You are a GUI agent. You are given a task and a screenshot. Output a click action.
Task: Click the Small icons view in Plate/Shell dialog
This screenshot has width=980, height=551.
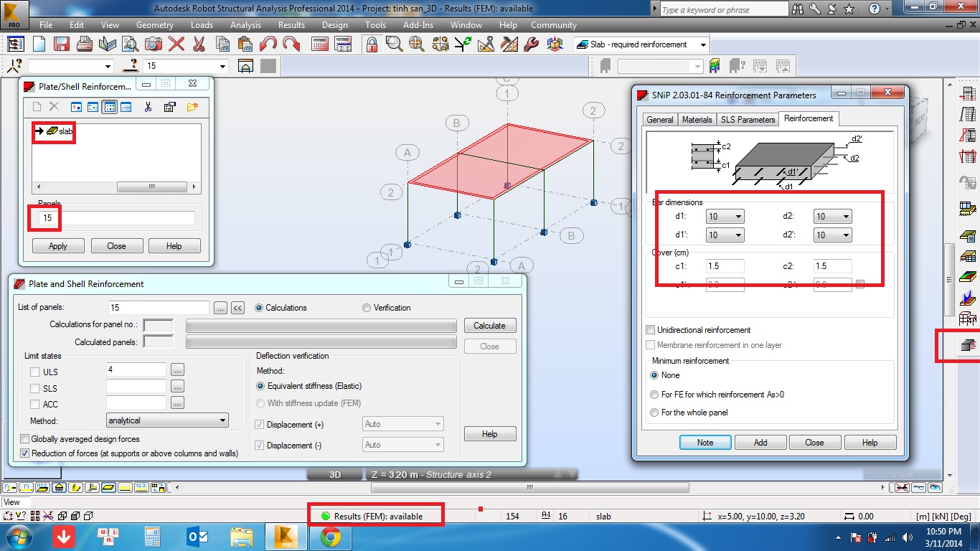click(93, 107)
